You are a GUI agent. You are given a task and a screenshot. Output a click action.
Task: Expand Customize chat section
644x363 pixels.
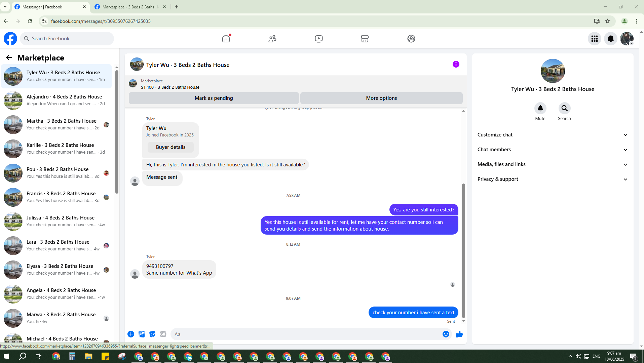[x=553, y=135]
